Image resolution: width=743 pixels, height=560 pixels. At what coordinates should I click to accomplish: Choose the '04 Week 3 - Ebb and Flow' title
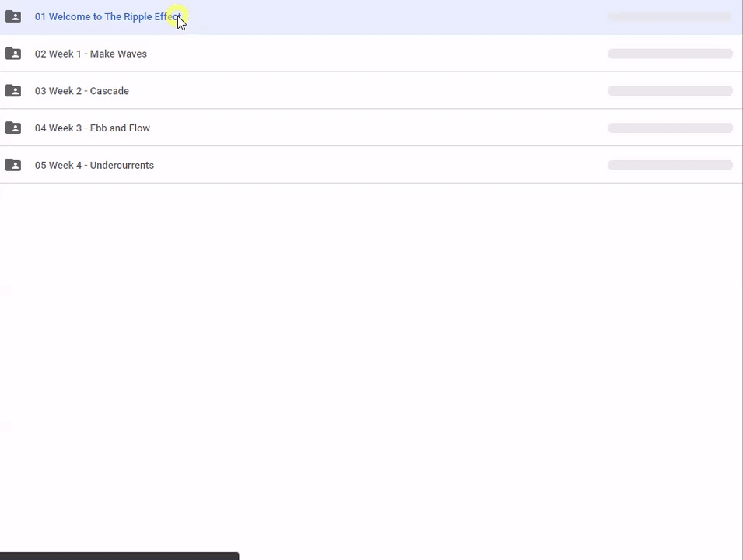coord(92,128)
